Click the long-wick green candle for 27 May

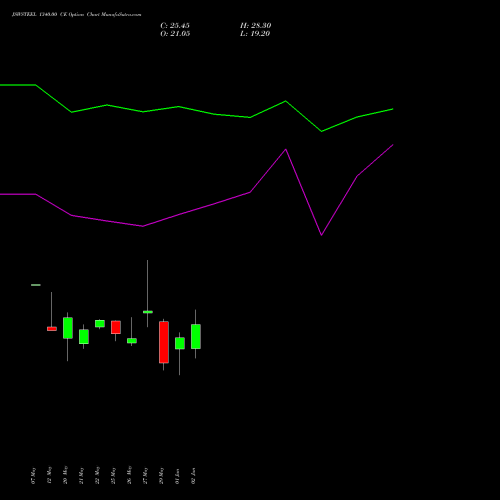pos(148,312)
